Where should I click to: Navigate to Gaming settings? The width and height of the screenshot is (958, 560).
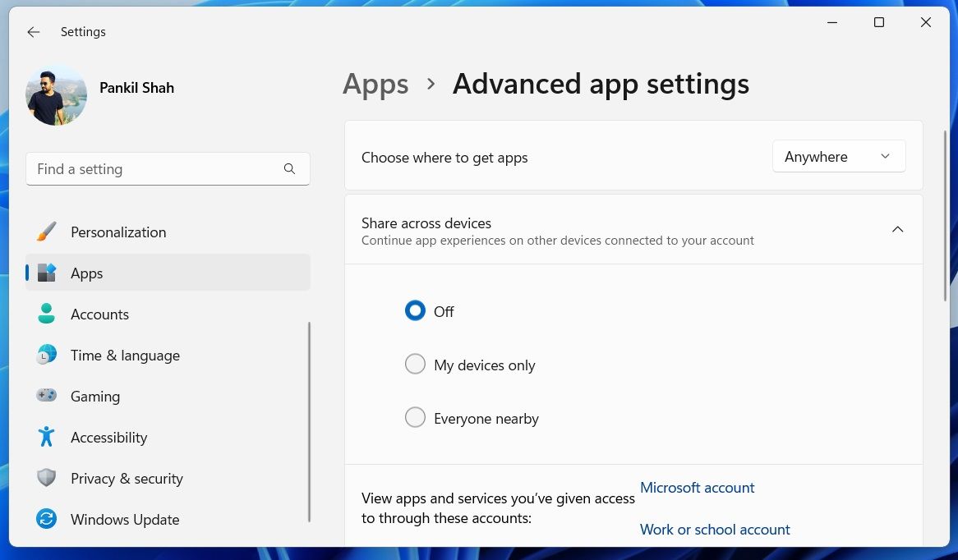point(168,396)
